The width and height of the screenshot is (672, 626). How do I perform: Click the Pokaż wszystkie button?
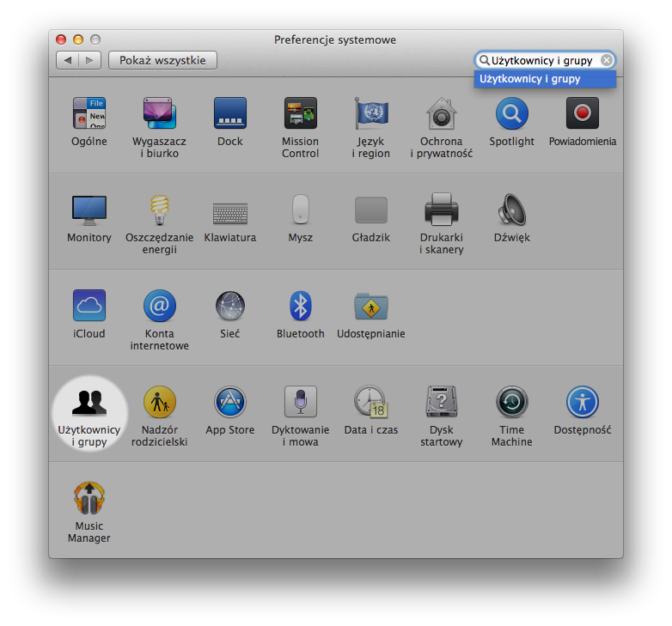point(162,60)
